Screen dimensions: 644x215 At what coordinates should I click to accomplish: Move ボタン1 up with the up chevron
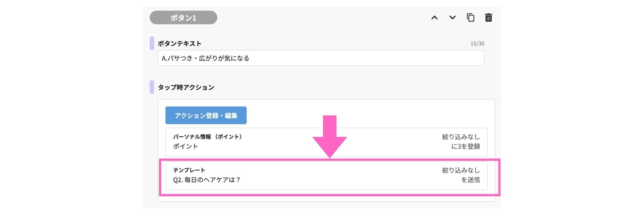pos(434,17)
